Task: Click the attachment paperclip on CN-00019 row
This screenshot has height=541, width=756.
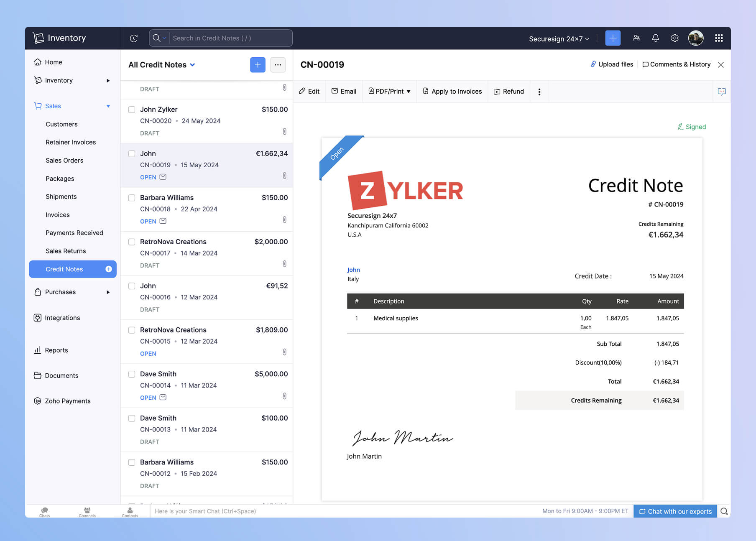Action: click(284, 176)
